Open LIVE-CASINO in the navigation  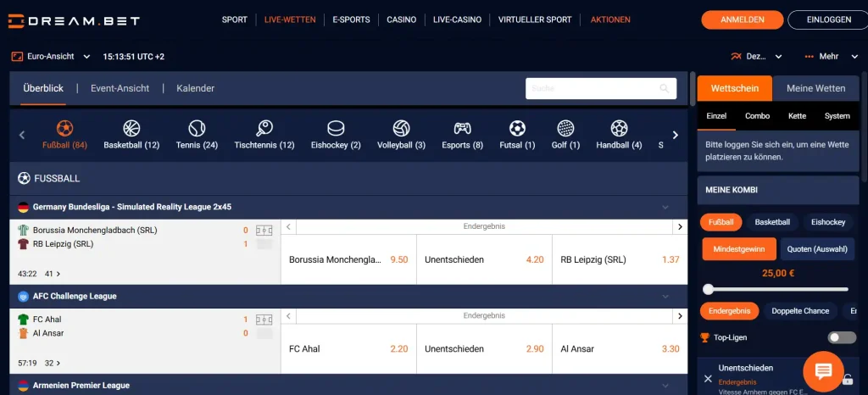click(x=457, y=19)
